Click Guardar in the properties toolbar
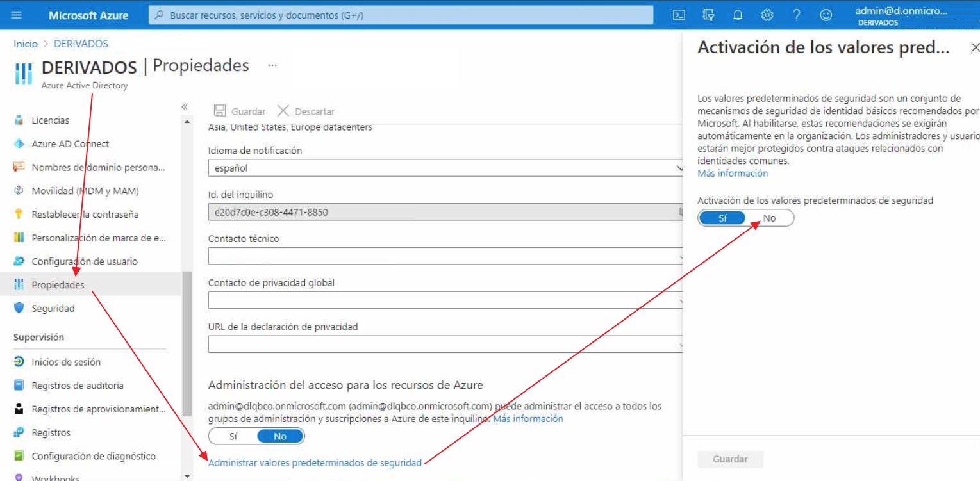 239,111
